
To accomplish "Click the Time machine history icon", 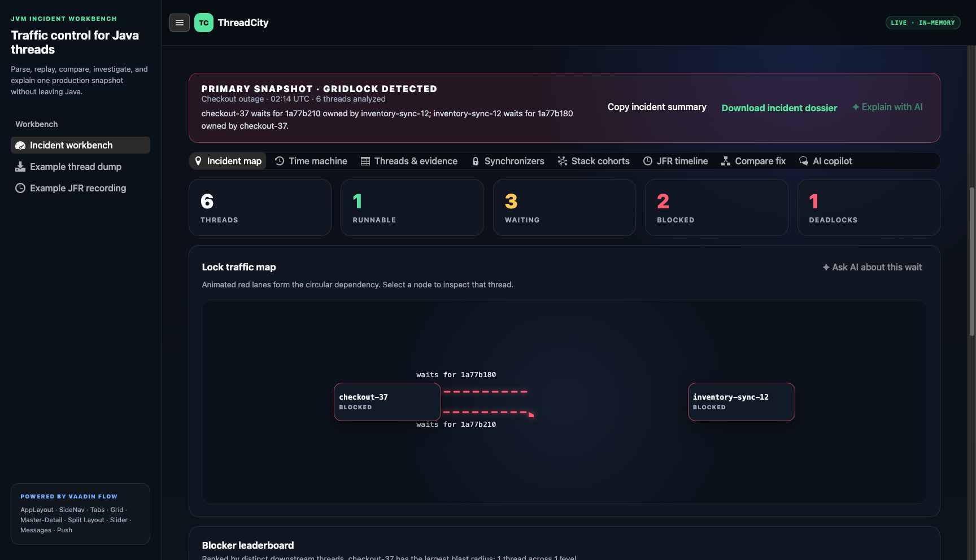I will [280, 161].
